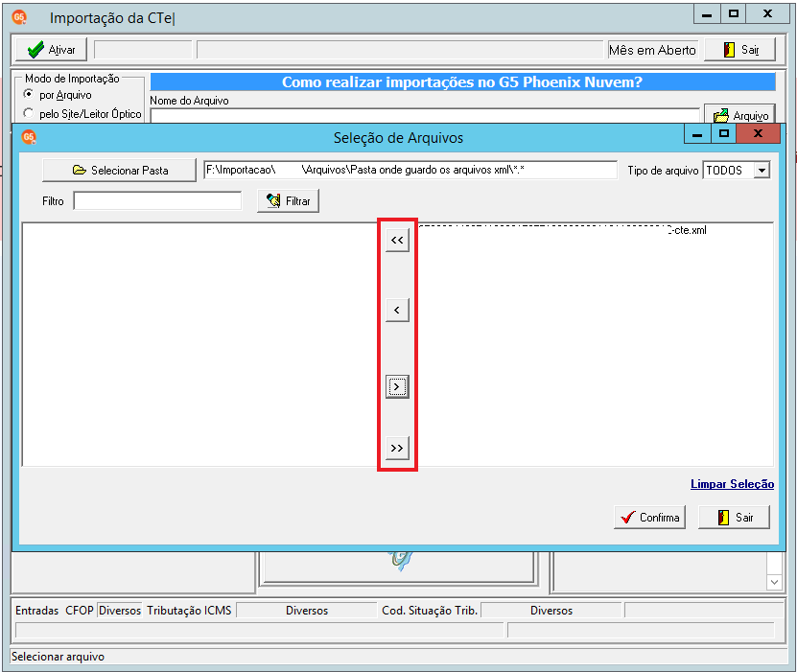Click the CFOP 'Diversos' field
Image resolution: width=797 pixels, height=672 pixels.
(120, 610)
